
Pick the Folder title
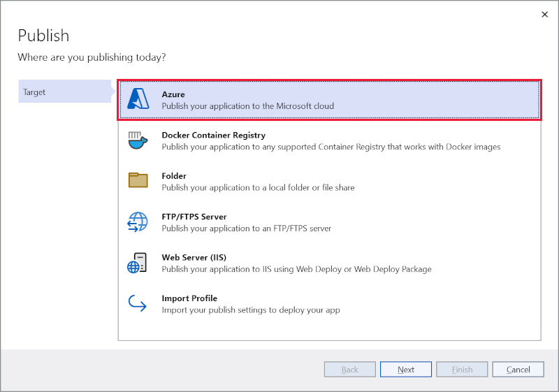174,175
